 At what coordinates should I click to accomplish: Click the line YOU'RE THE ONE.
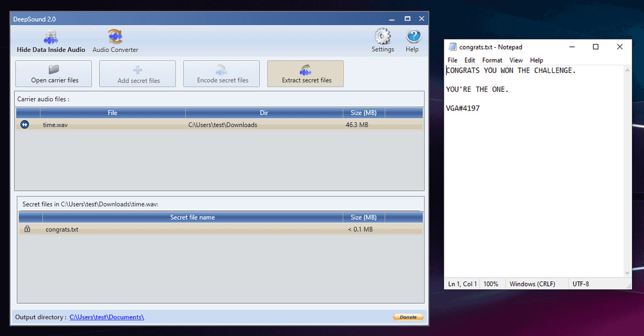coord(477,90)
